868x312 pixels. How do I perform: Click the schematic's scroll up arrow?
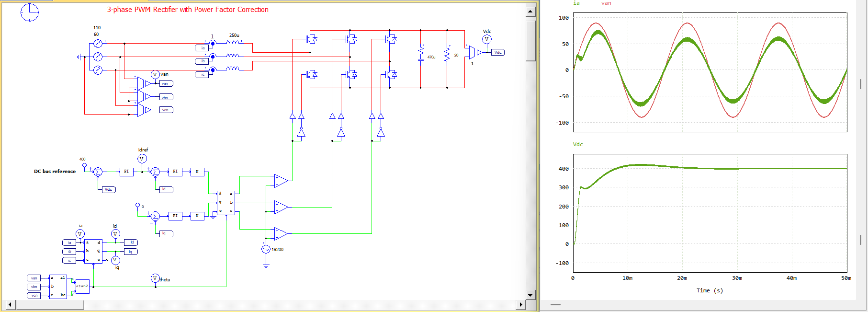pos(530,12)
